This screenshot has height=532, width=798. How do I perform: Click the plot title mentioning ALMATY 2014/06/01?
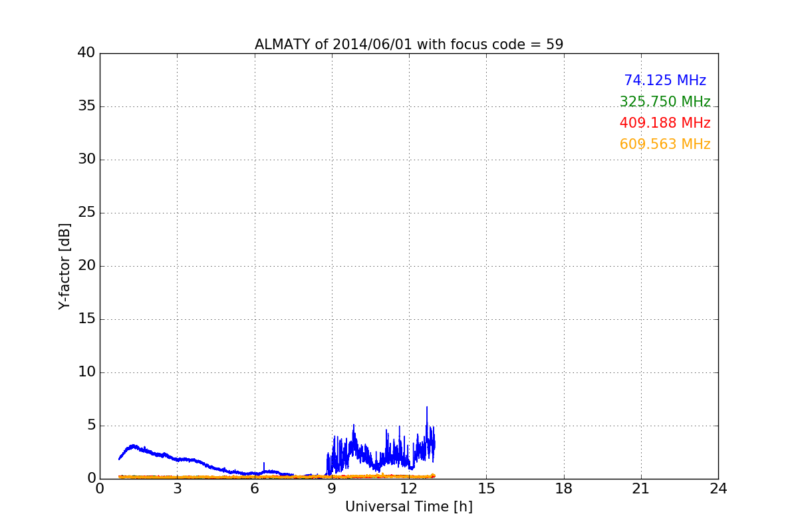(409, 45)
